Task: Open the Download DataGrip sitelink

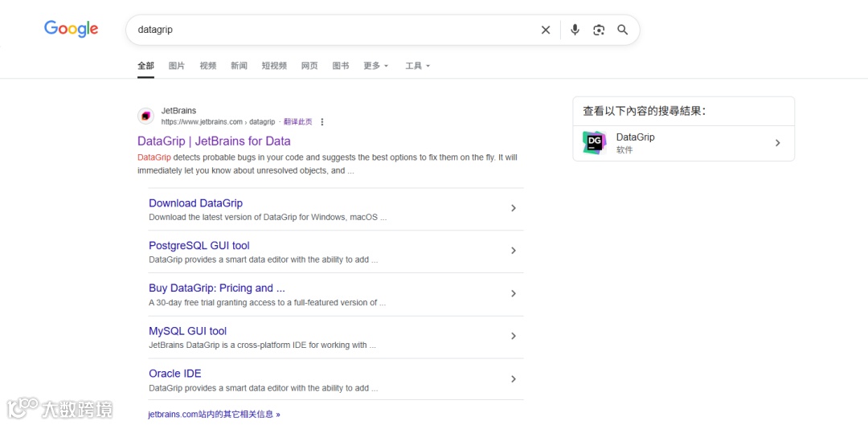Action: pos(195,203)
